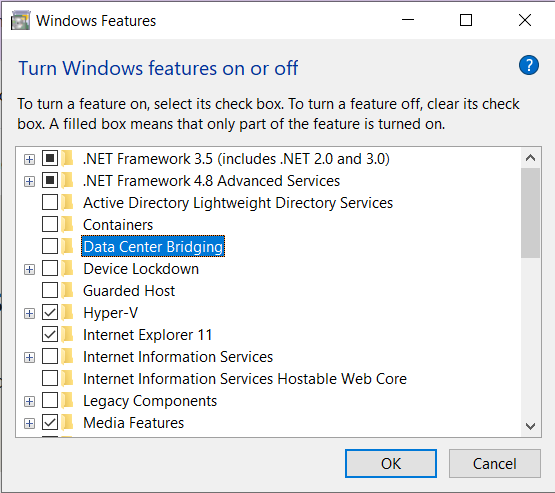The height and width of the screenshot is (493, 555).
Task: Select the Legacy Components label
Action: click(x=150, y=401)
